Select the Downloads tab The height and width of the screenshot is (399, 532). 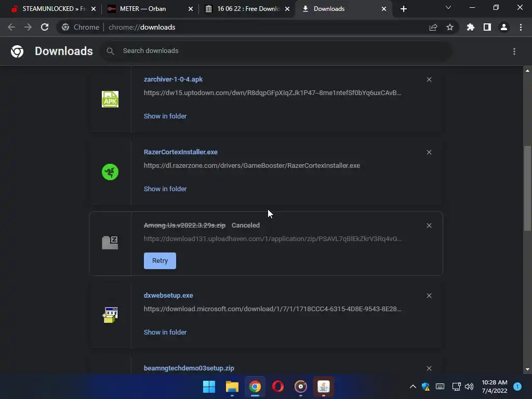click(343, 9)
